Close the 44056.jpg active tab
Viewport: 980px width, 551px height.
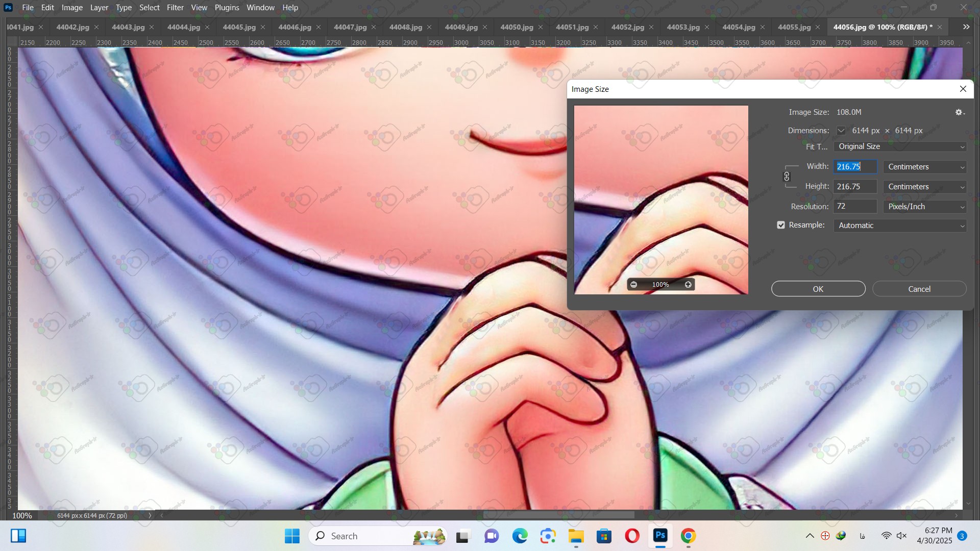pyautogui.click(x=940, y=27)
